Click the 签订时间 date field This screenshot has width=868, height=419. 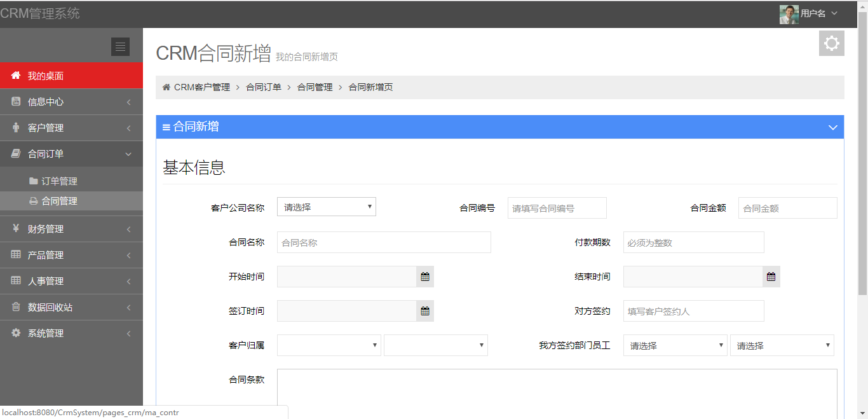[347, 311]
